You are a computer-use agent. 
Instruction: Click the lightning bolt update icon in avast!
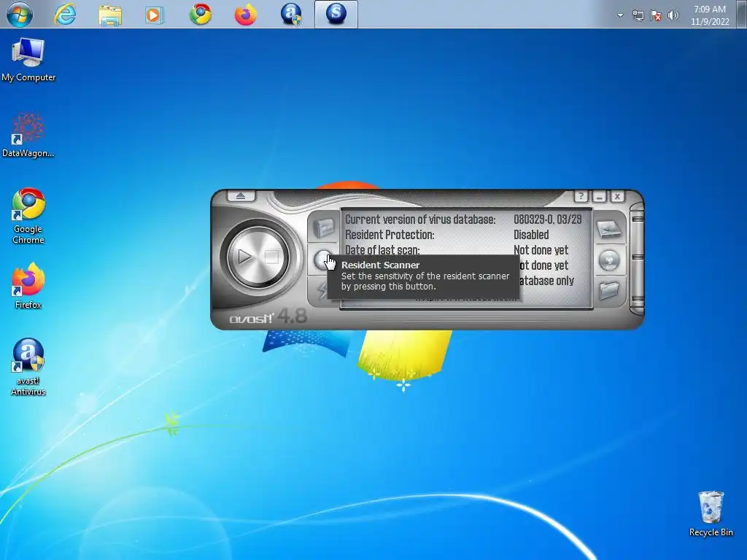click(321, 290)
